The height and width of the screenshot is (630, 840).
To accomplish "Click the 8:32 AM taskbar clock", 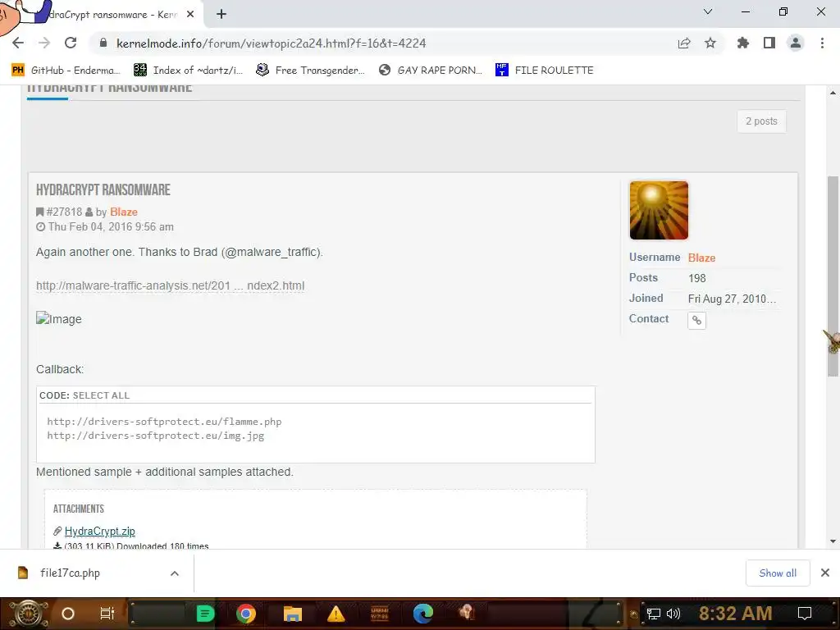I will tap(736, 614).
